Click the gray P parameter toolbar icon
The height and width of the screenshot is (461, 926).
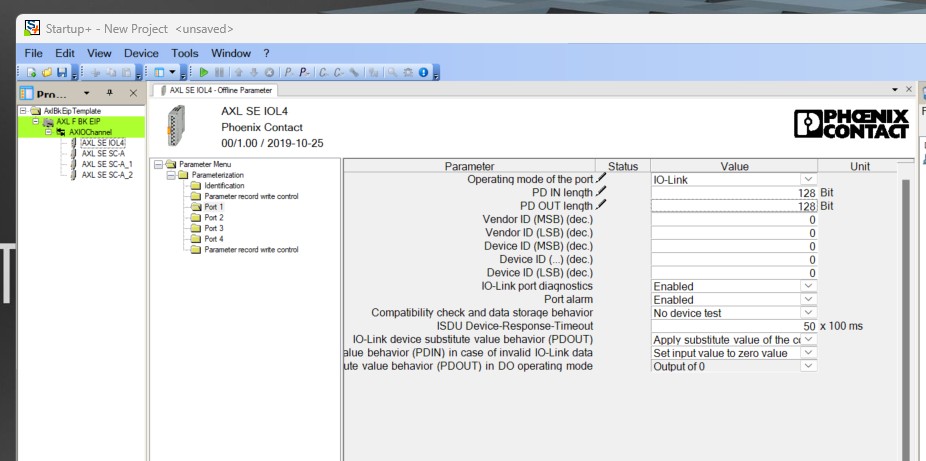click(289, 73)
